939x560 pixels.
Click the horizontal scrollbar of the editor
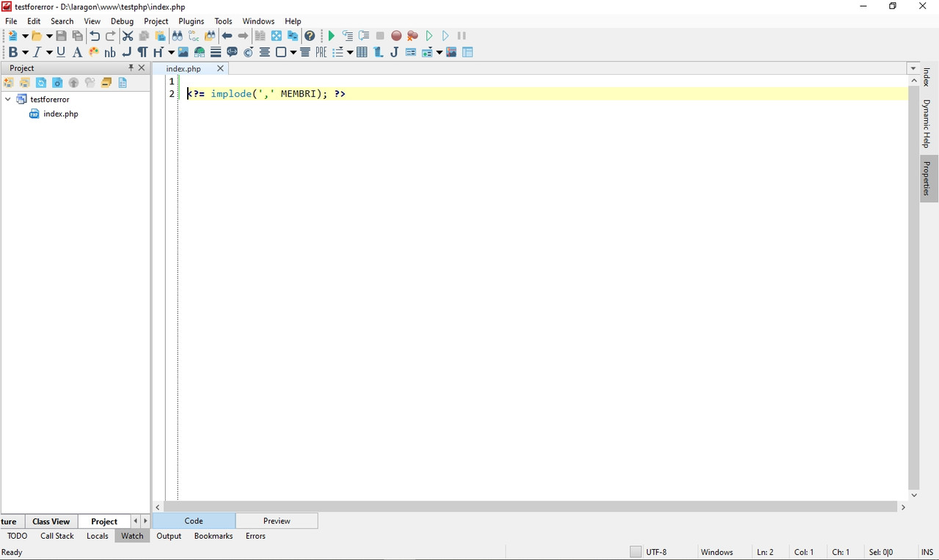530,506
